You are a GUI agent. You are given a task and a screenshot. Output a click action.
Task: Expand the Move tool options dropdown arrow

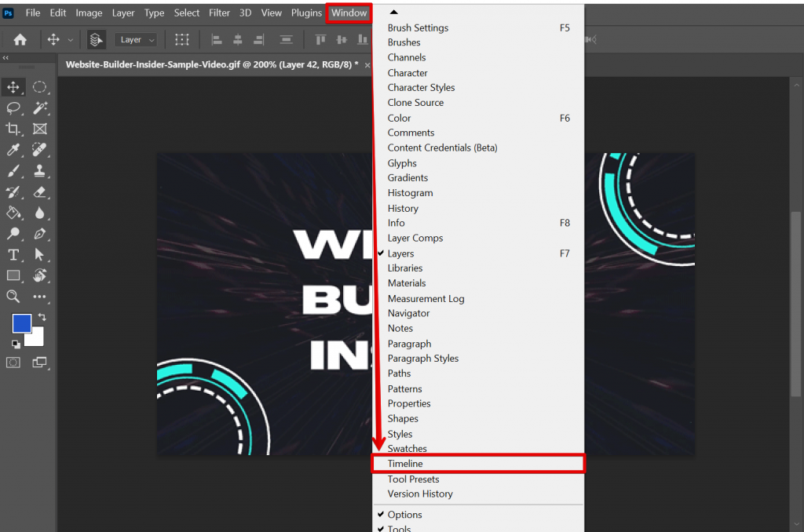click(x=70, y=39)
